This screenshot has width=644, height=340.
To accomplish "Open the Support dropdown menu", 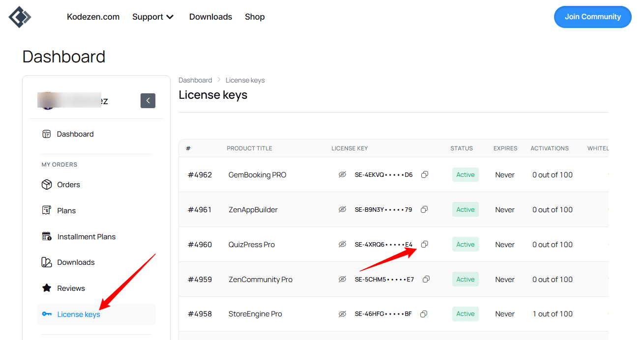I will coord(153,17).
